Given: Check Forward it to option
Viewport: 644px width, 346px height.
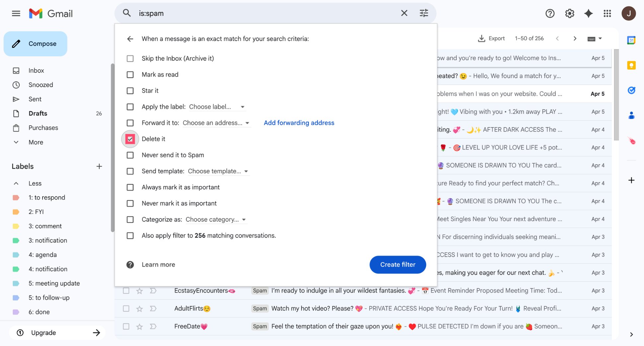Looking at the screenshot, I should point(130,123).
